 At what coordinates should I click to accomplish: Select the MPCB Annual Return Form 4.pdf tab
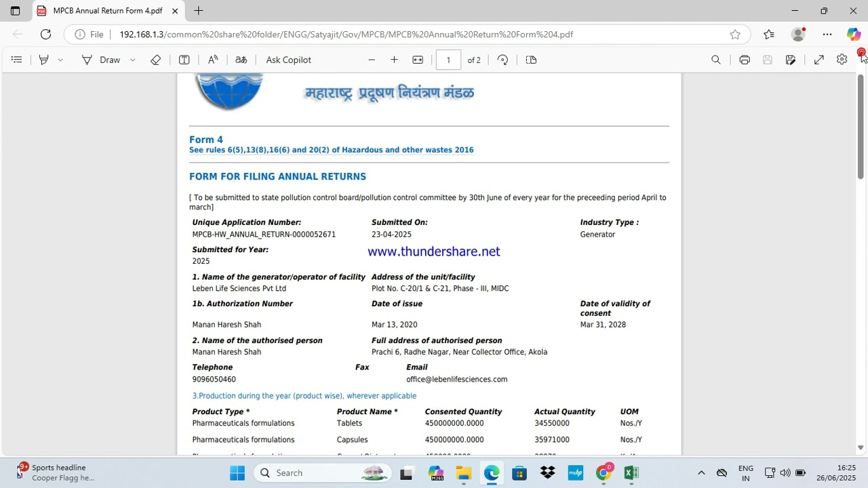coord(108,11)
